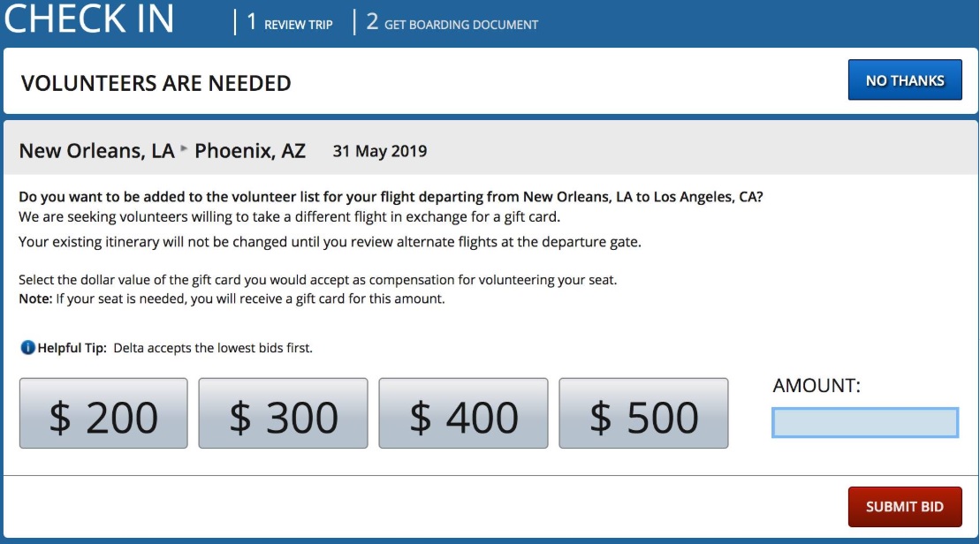Click the Volunteers Are Needed heading
Image resolution: width=980 pixels, height=544 pixels.
(x=156, y=84)
